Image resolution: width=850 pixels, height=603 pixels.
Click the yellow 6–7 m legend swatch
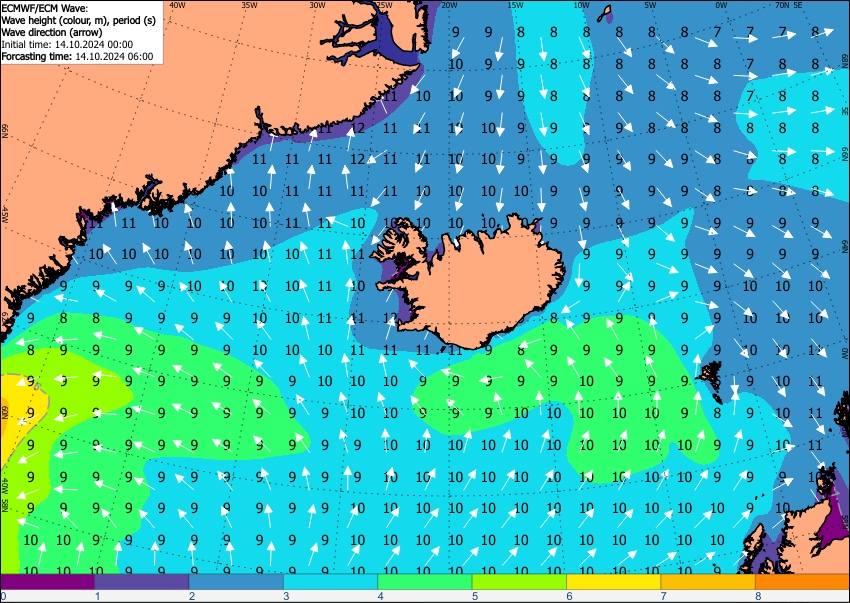[x=614, y=582]
